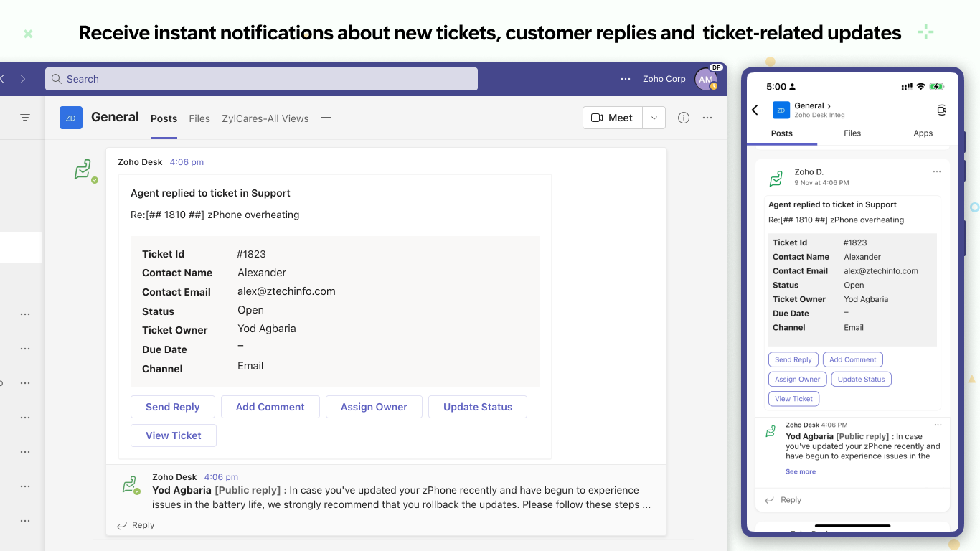
Task: Tap the cellular signal icon in phone status bar
Action: tap(907, 87)
